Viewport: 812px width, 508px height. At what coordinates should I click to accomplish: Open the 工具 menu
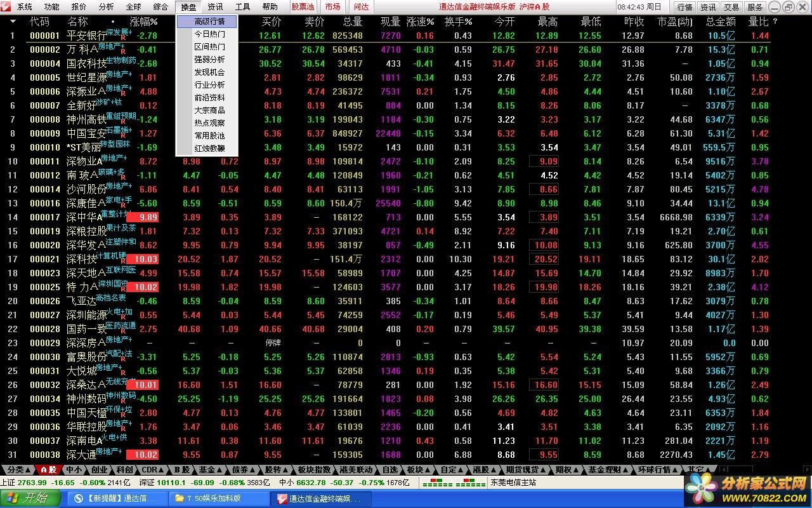coord(243,7)
